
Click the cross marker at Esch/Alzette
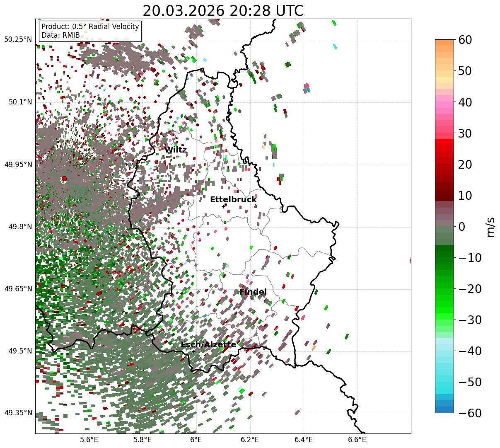point(193,351)
